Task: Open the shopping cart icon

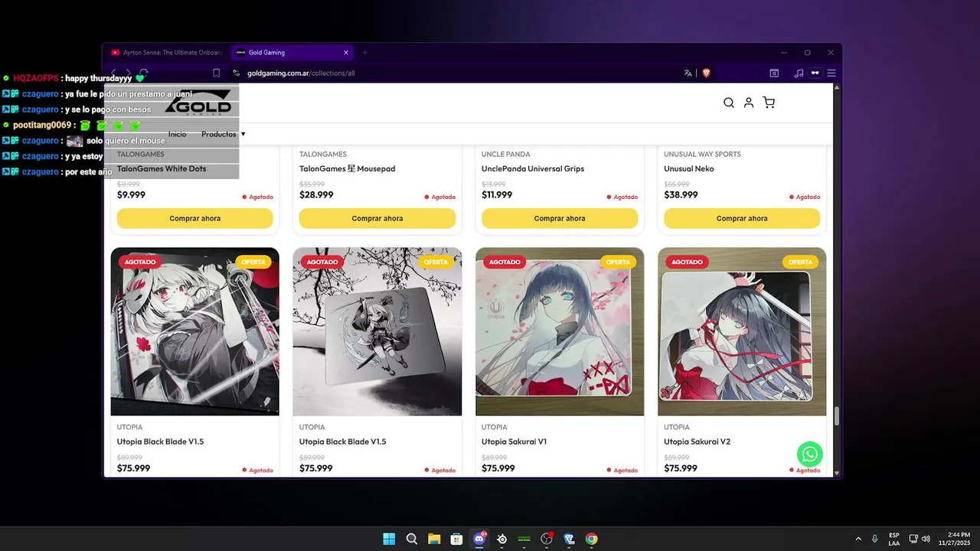Action: (769, 103)
